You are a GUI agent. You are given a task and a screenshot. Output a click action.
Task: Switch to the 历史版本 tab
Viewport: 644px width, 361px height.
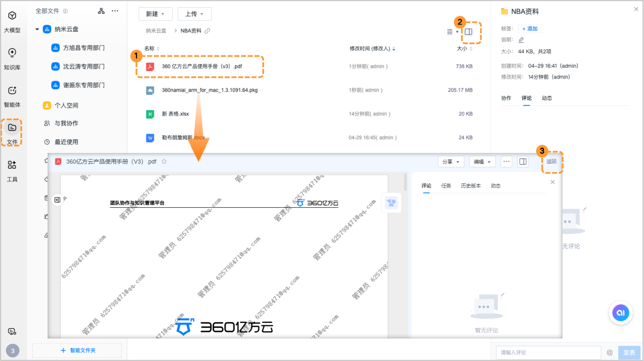pyautogui.click(x=470, y=186)
